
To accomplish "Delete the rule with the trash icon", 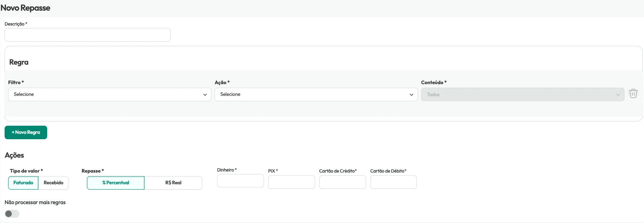I will coord(633,93).
